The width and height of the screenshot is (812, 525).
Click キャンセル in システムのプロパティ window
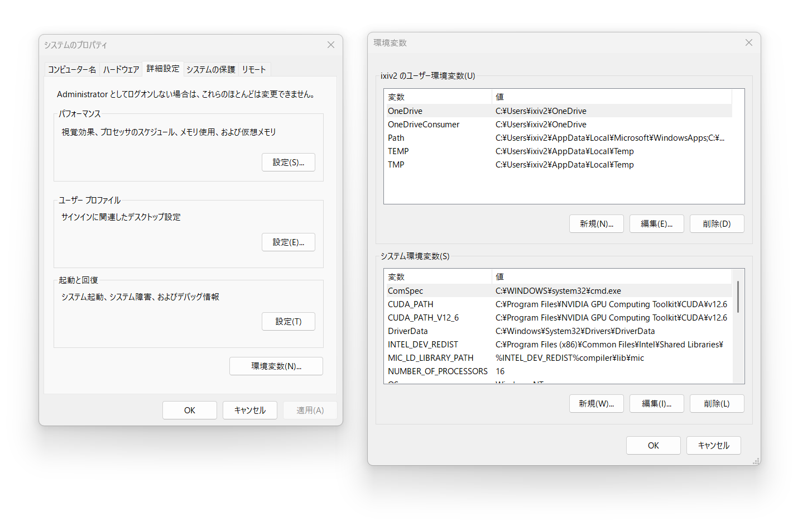(x=249, y=410)
